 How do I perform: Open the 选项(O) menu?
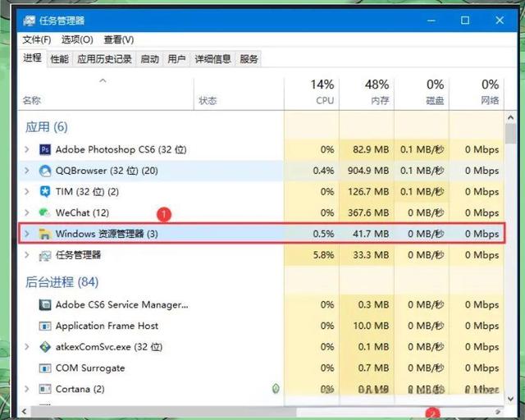[x=76, y=39]
